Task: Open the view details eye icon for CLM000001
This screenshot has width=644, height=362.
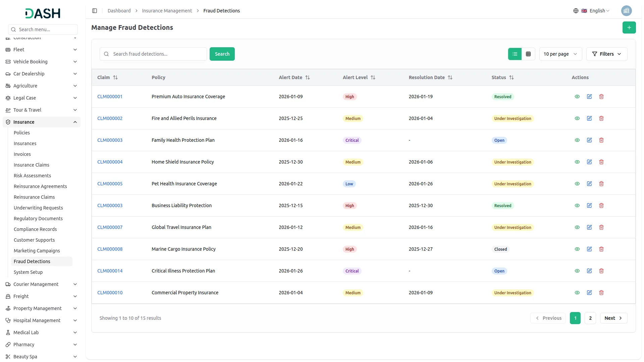Action: click(577, 97)
